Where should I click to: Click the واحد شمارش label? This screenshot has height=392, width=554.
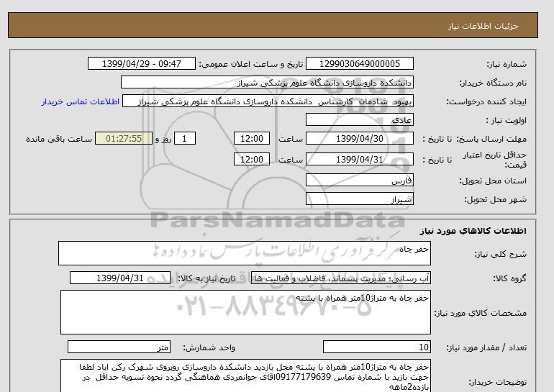click(209, 348)
